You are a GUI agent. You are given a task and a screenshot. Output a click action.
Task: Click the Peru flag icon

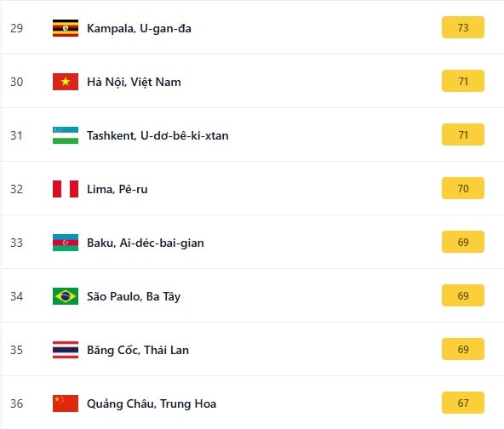[x=66, y=189]
